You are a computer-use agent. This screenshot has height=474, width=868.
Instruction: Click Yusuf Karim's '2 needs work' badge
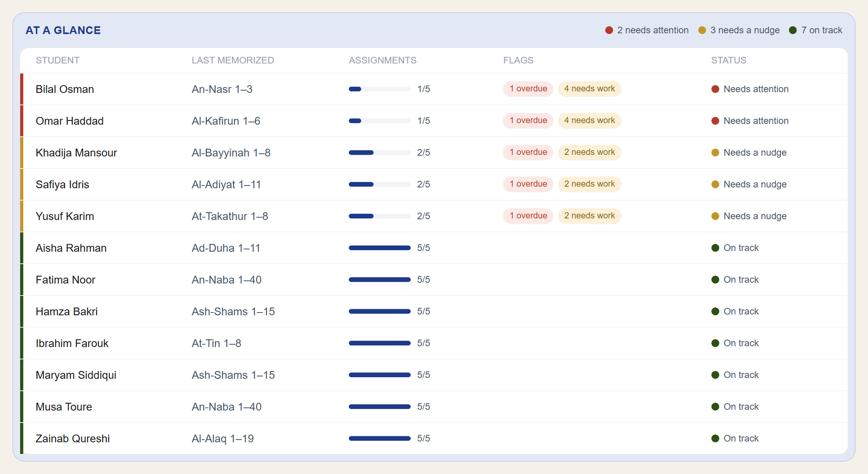590,216
